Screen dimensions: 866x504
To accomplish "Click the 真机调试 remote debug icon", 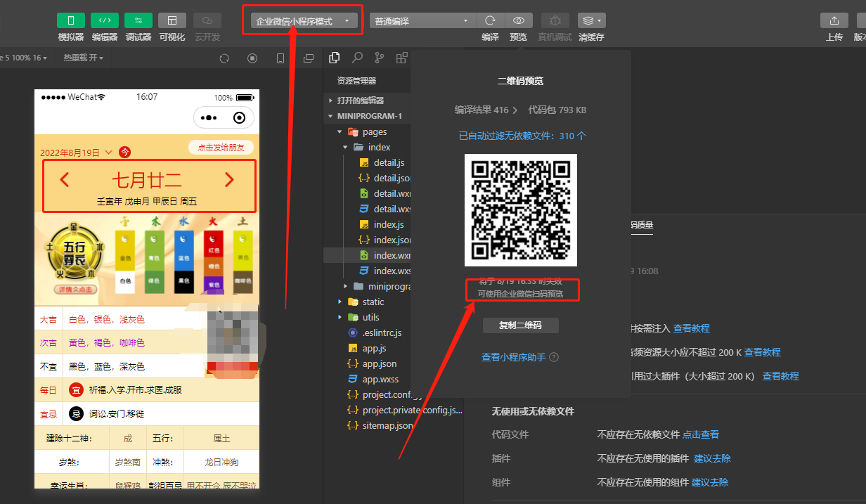I will (555, 21).
